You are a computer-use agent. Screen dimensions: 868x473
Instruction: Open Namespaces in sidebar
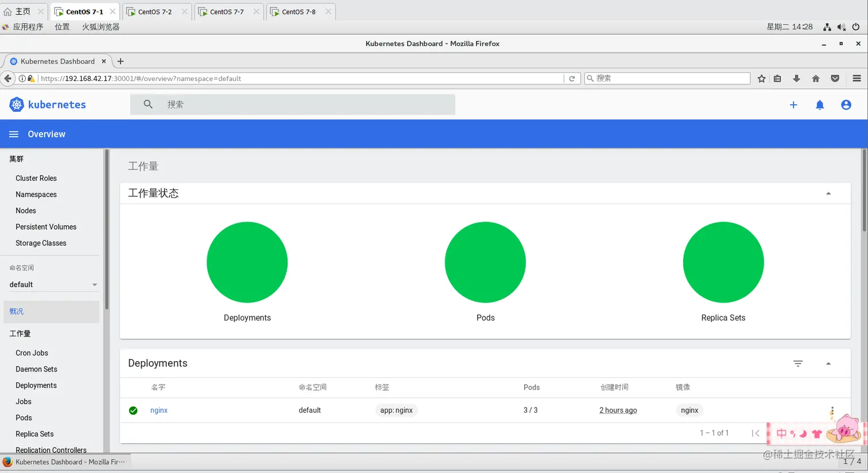pyautogui.click(x=36, y=195)
